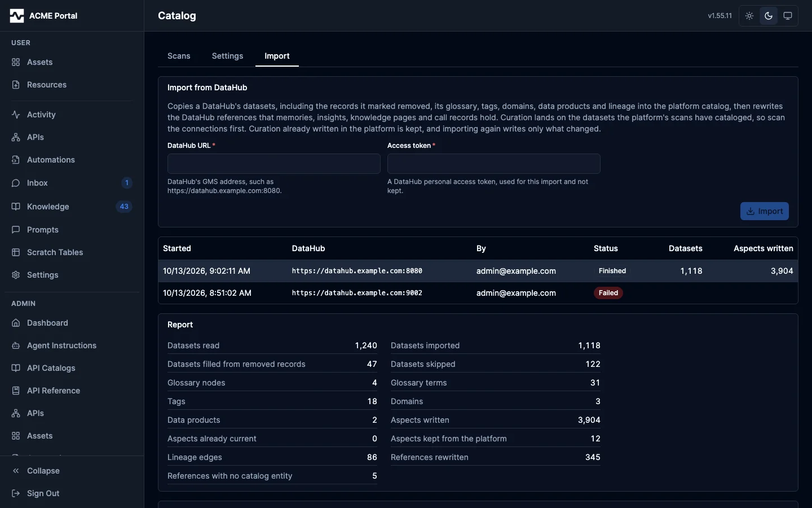Click the Scratch Tables grid icon
This screenshot has width=812, height=508.
16,252
